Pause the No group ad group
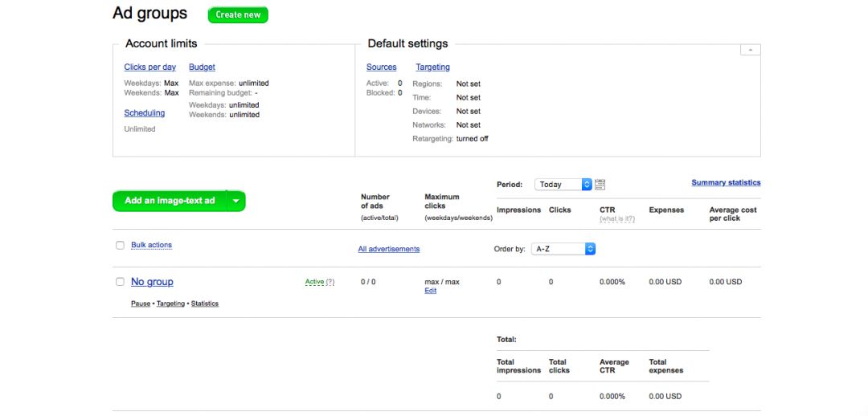Image resolution: width=868 pixels, height=416 pixels. point(140,304)
